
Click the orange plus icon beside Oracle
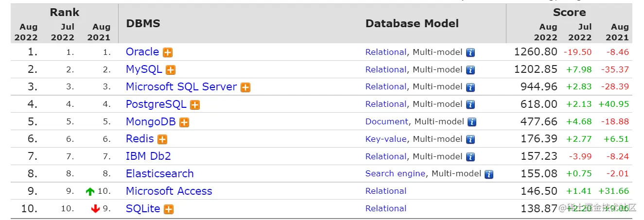[168, 52]
